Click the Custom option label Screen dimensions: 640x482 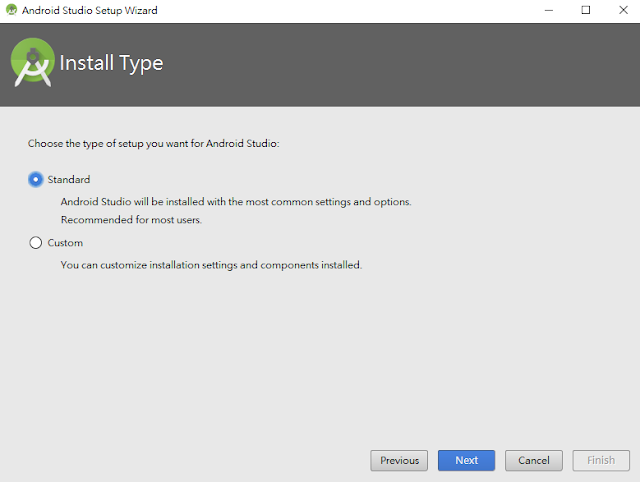(65, 243)
